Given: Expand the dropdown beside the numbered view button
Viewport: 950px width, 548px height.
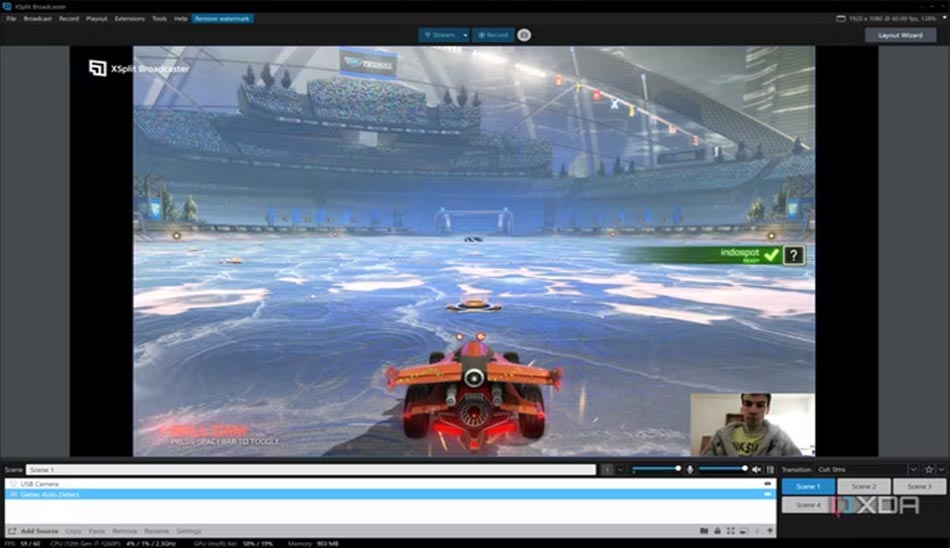Looking at the screenshot, I should (x=620, y=470).
